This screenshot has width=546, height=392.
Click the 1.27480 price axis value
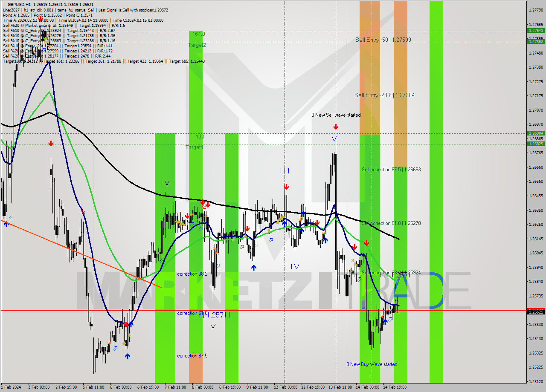(x=536, y=53)
